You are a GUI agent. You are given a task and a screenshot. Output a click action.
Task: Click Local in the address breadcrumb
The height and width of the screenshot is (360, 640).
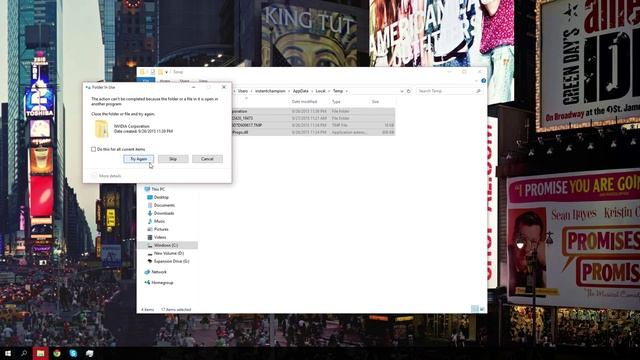point(320,91)
